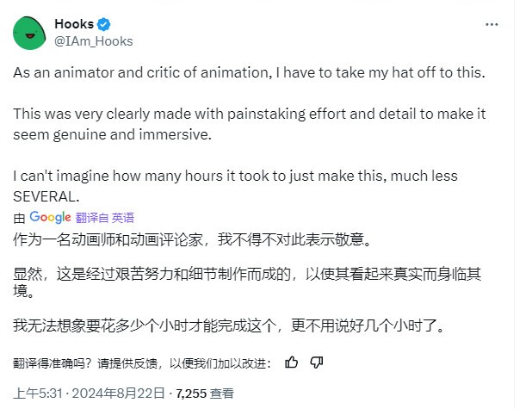Click the 7,255 查看 view count
This screenshot has width=532, height=409.
pos(204,394)
